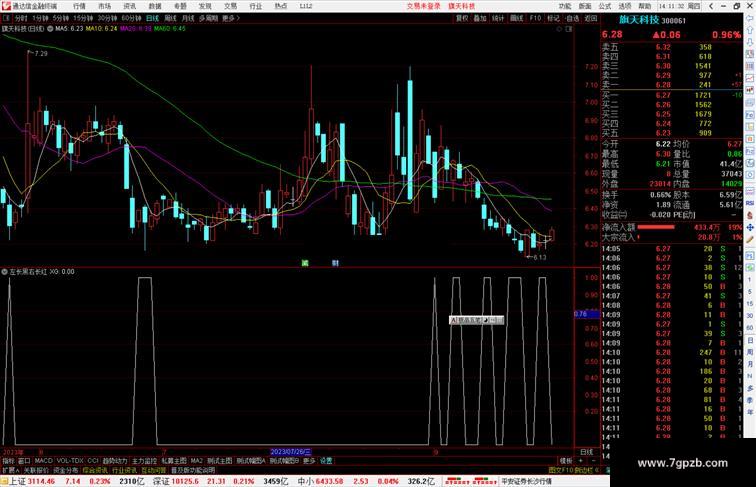
Task: Open the 多周期 multi-period view
Action: point(208,18)
